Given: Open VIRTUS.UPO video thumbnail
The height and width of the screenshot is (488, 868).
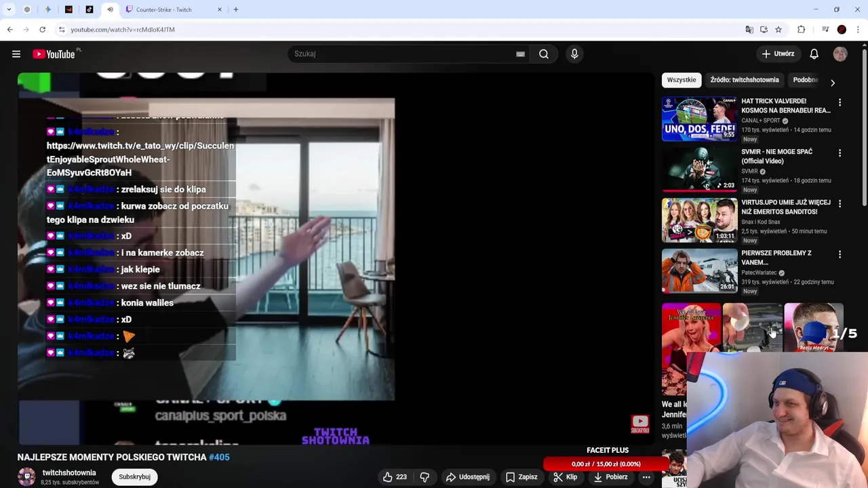Looking at the screenshot, I should coord(699,220).
